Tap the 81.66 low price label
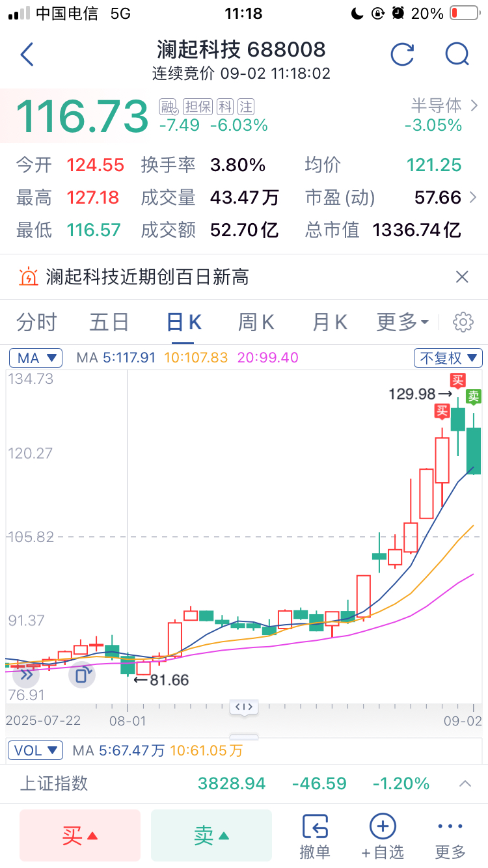Screen dimensions: 488x868 click(169, 680)
